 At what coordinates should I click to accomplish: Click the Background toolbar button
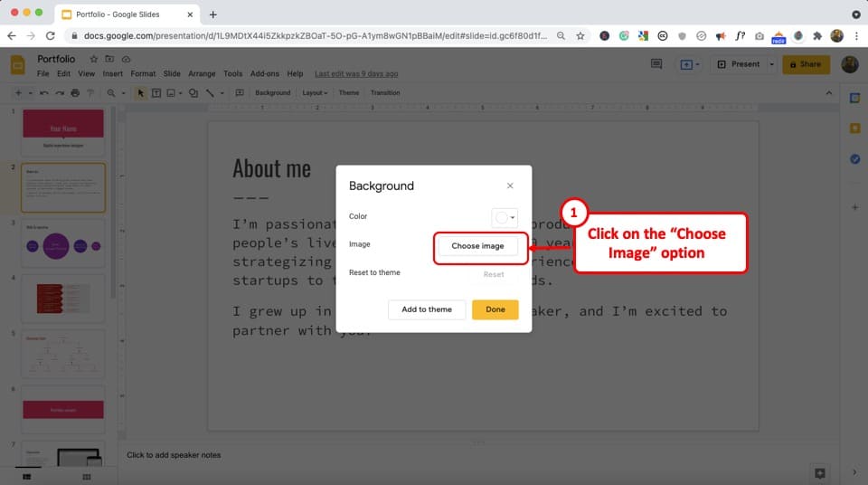click(x=272, y=93)
